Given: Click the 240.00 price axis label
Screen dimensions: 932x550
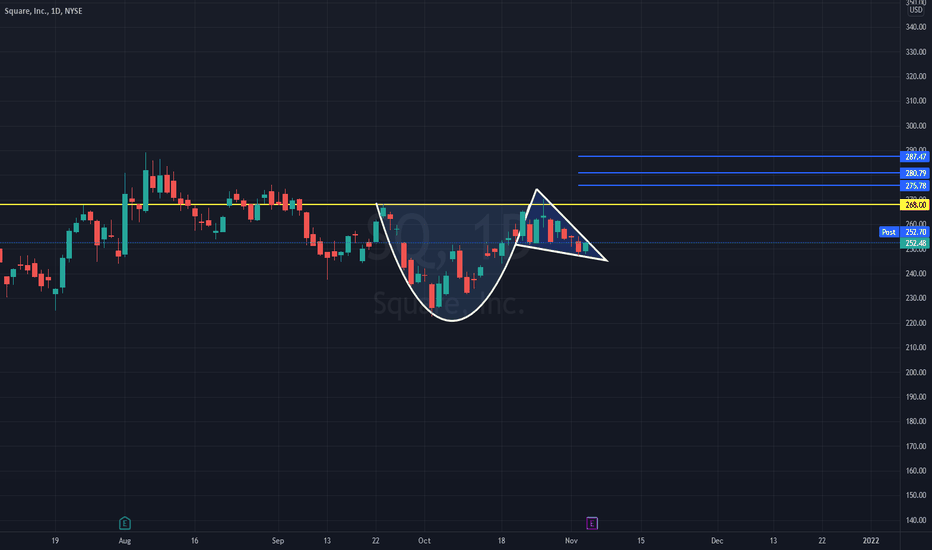Looking at the screenshot, I should [916, 274].
